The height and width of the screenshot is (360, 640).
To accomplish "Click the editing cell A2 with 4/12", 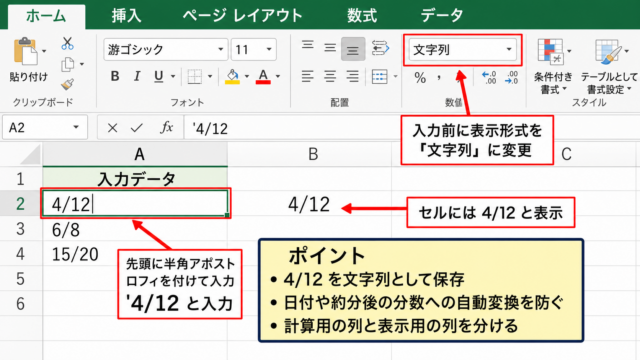I will pyautogui.click(x=135, y=203).
